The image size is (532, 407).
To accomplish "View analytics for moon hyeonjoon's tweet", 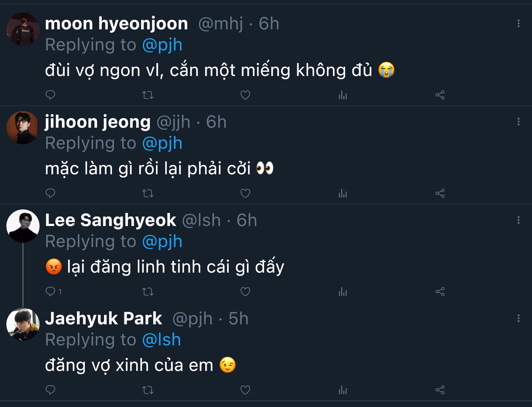I will (x=343, y=95).
